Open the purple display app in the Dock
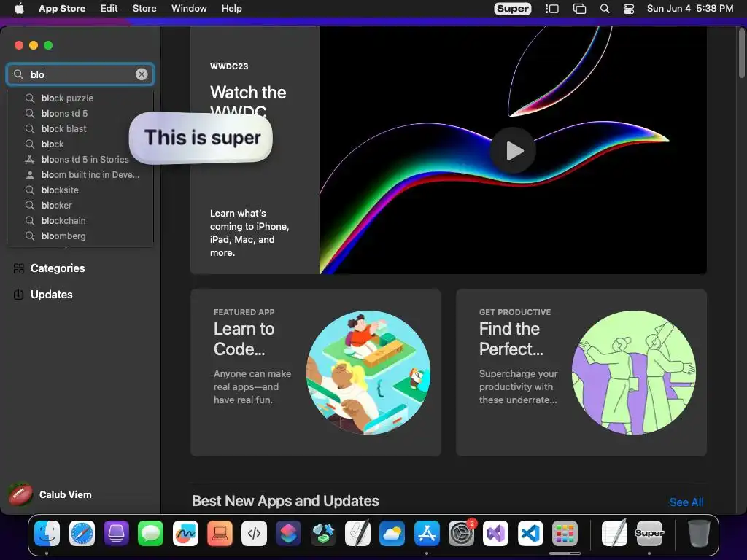This screenshot has width=747, height=560. pyautogui.click(x=116, y=533)
